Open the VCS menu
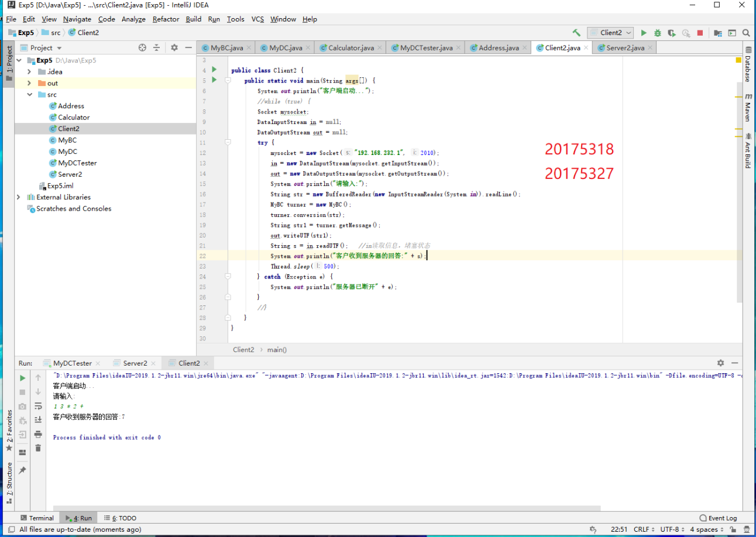This screenshot has height=537, width=756. [257, 19]
